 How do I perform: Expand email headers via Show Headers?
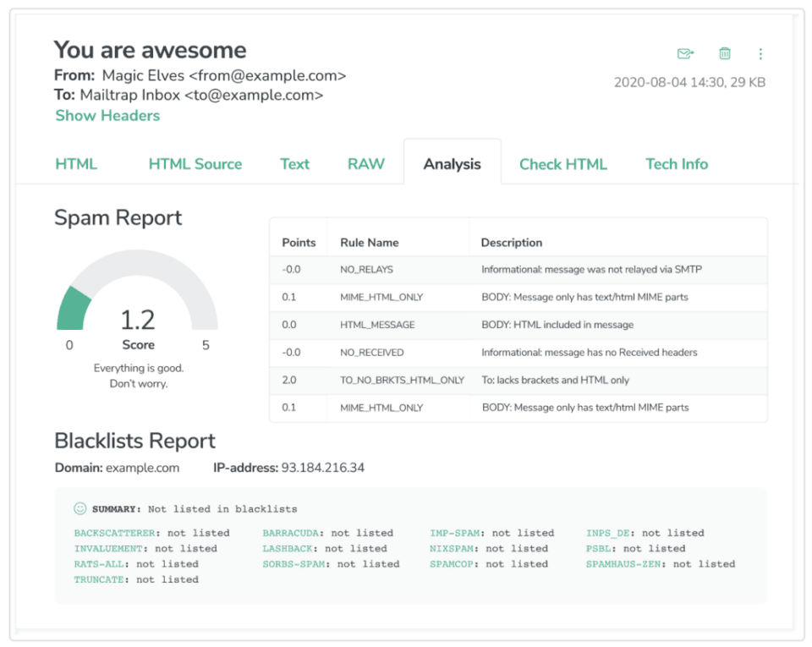coord(107,115)
